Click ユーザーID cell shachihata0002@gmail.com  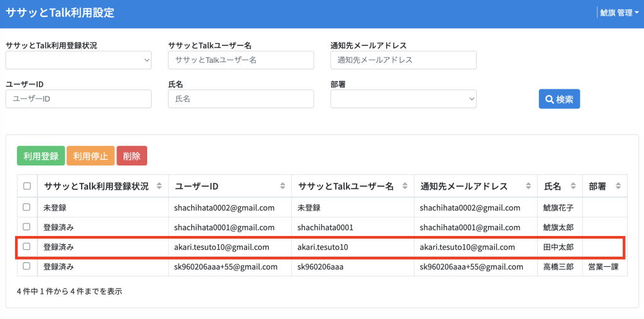tap(225, 208)
